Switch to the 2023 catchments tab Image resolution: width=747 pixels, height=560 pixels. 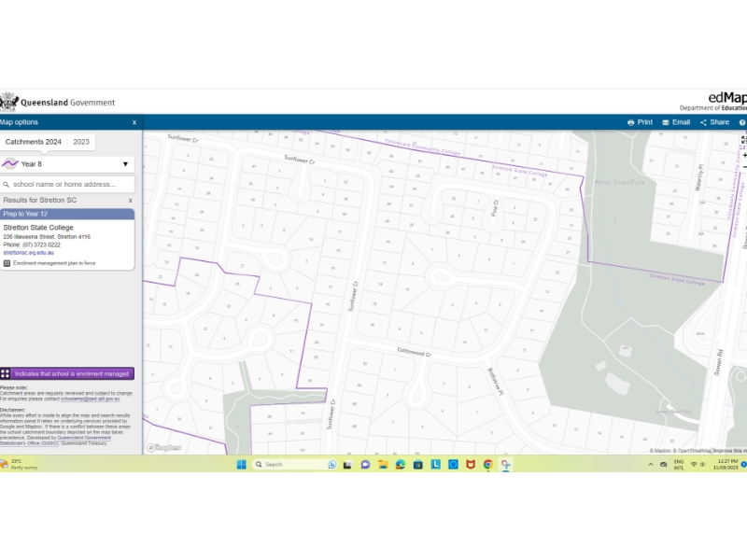pos(81,142)
